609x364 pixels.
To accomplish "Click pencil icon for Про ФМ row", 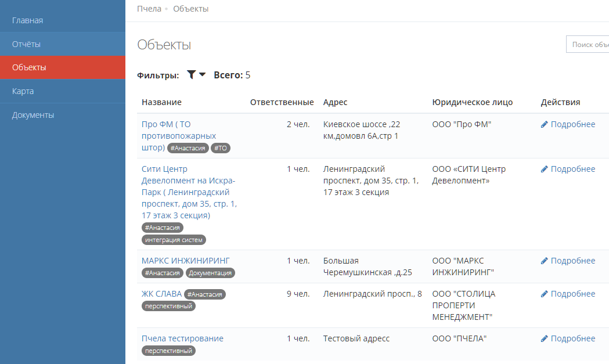I will point(545,124).
